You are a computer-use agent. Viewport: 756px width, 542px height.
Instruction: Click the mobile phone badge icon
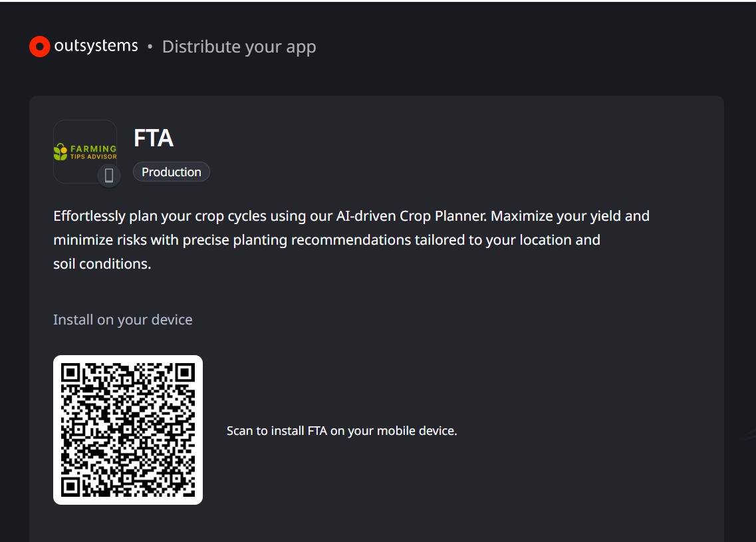point(109,176)
